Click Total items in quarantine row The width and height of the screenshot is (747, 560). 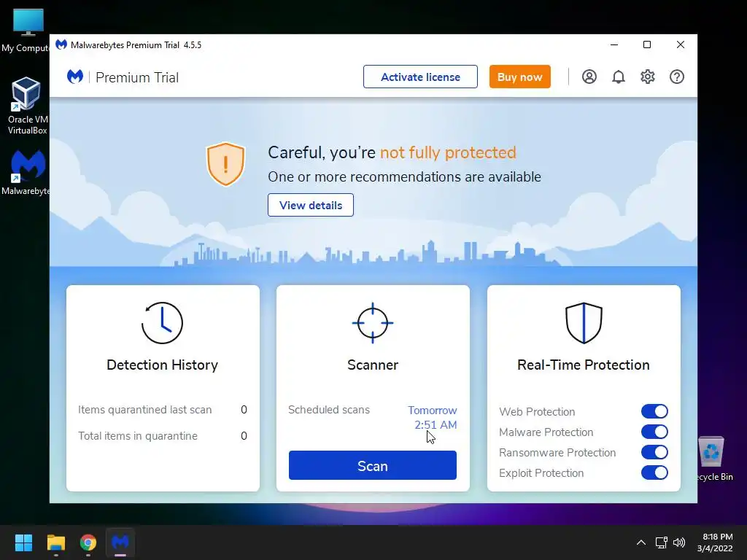tap(163, 436)
